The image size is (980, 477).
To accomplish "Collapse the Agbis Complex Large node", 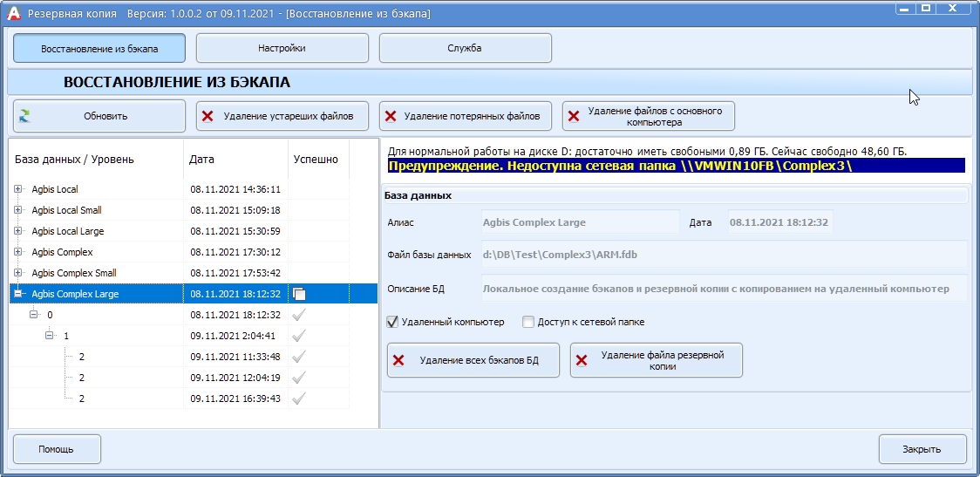I will tap(17, 294).
